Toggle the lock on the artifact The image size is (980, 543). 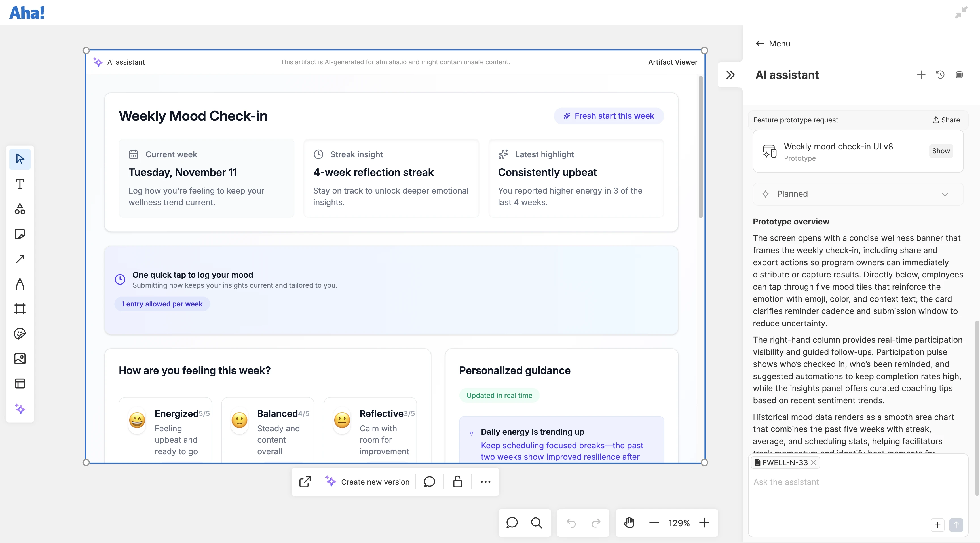pos(457,482)
